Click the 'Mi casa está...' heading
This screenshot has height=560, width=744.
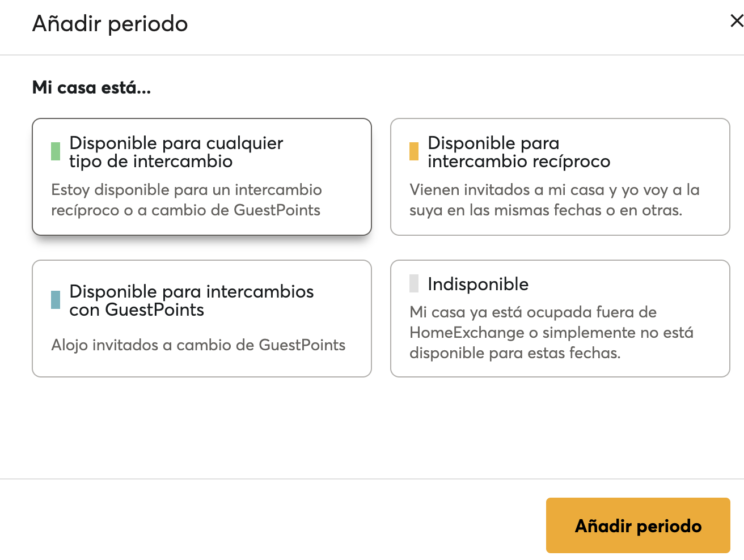pyautogui.click(x=91, y=88)
